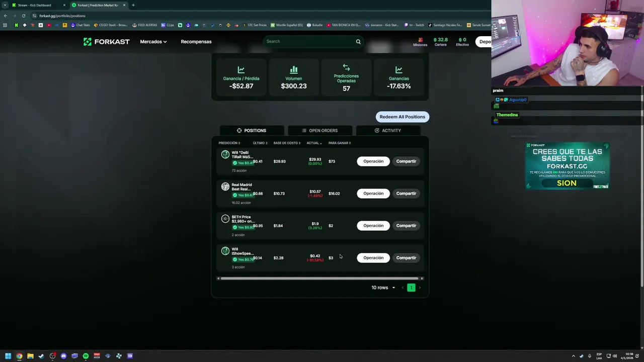Open the 10 rows page-size dropdown
Screen dimensions: 644x362
(383, 288)
